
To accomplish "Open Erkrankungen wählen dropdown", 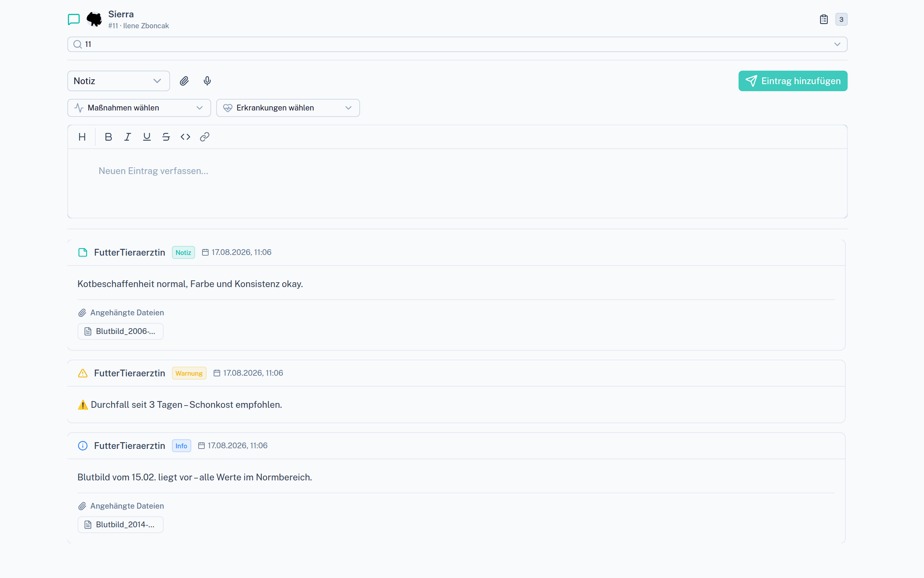I will click(x=288, y=108).
